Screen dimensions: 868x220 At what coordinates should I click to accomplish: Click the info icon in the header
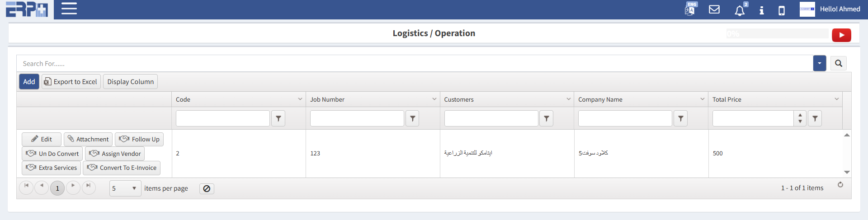(762, 10)
